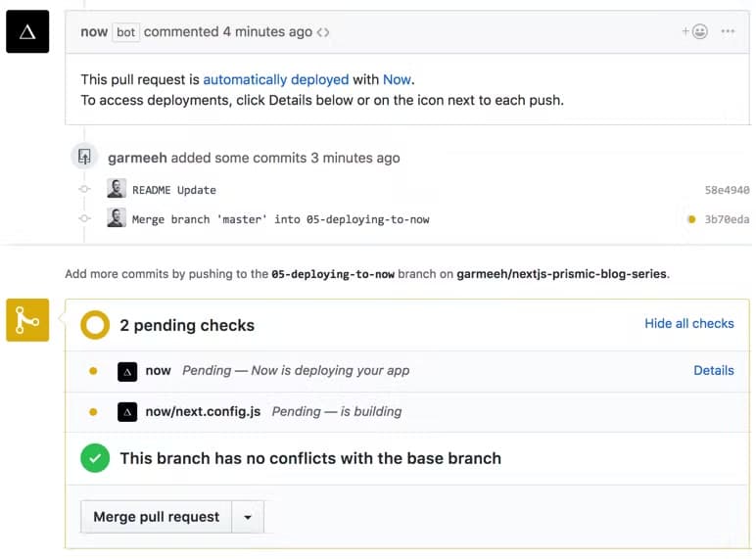This screenshot has width=756, height=559.
Task: Collapse checks with 'Hide all checks'
Action: pos(688,323)
